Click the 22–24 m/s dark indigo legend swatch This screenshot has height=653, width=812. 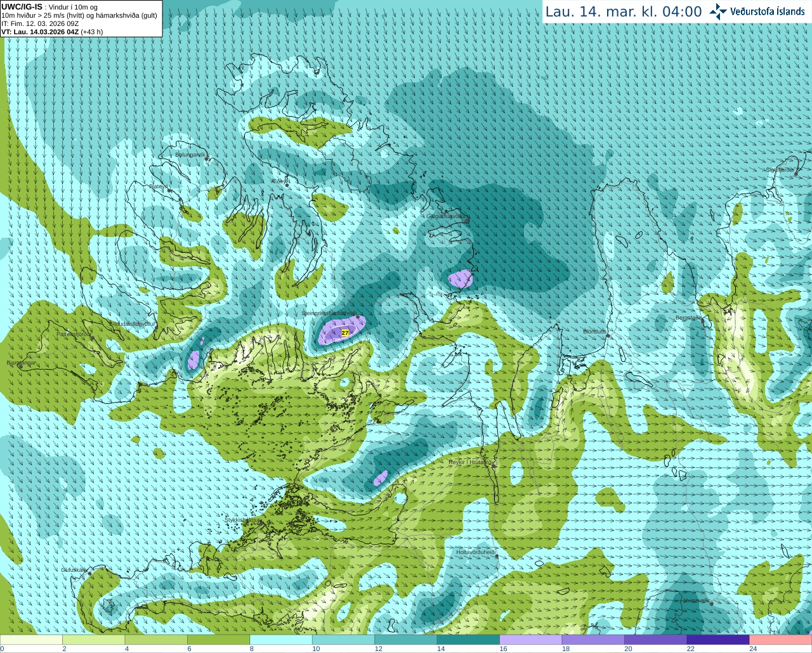click(718, 640)
